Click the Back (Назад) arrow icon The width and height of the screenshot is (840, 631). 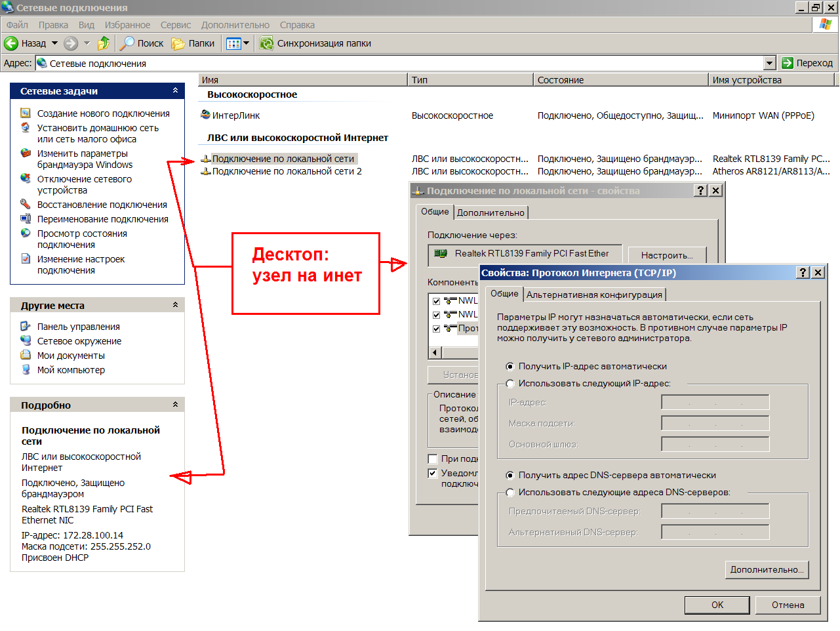tap(11, 43)
